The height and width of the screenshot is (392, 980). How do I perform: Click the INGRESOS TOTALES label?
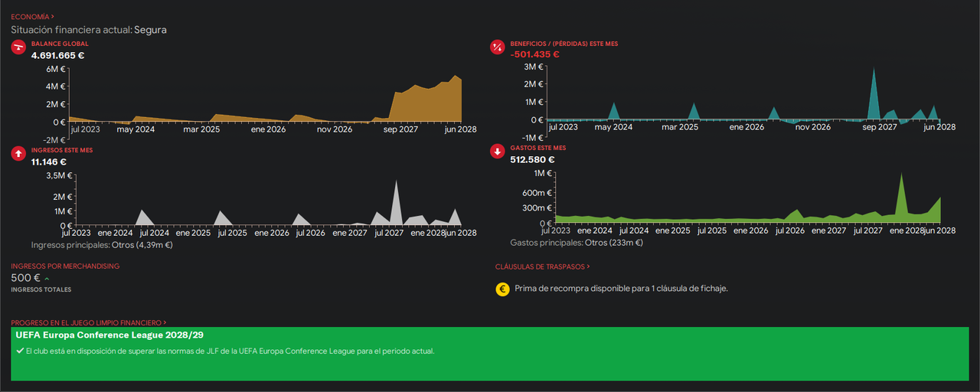point(41,290)
